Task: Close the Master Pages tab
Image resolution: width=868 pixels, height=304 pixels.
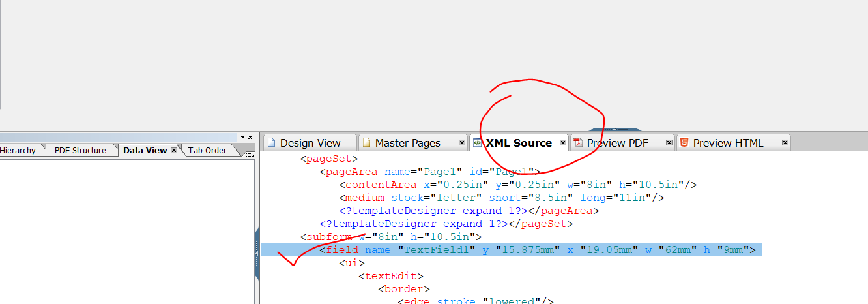Action: click(462, 143)
